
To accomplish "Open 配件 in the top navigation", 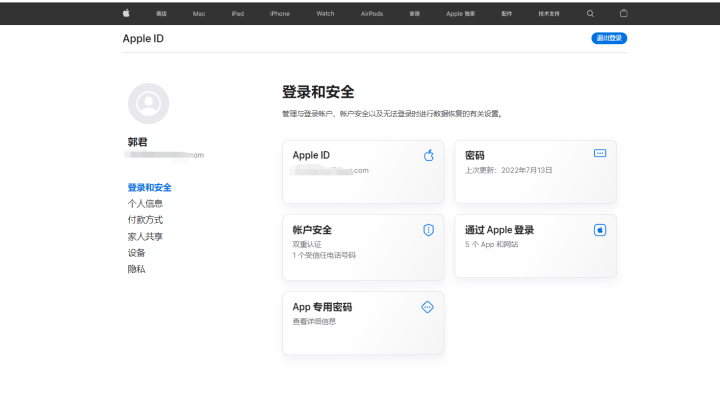I will coord(506,14).
